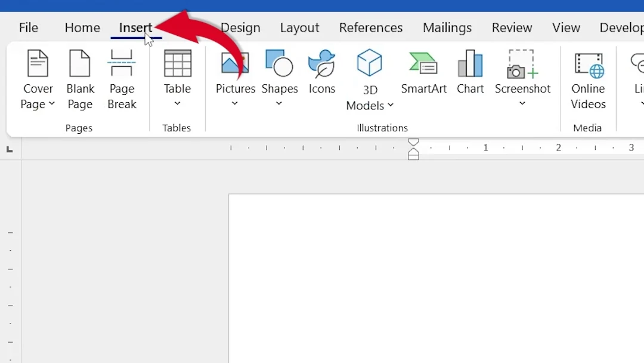This screenshot has height=363, width=644.
Task: Click the Illustrations group label
Action: pos(382,128)
